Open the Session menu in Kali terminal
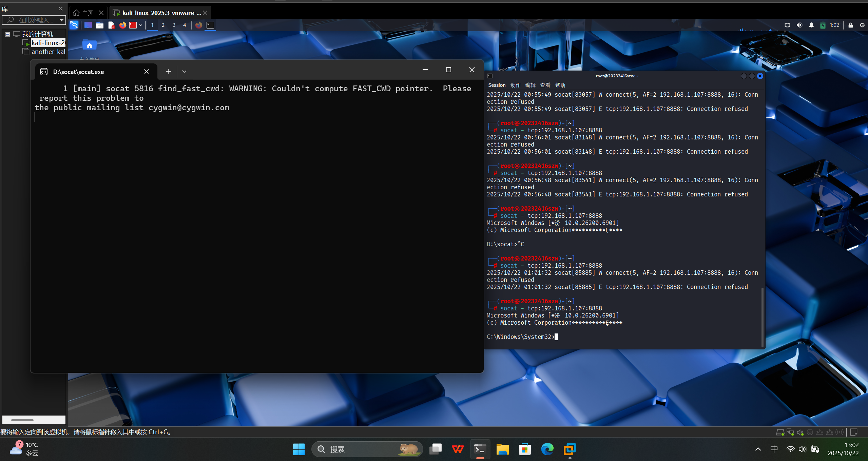 point(497,85)
